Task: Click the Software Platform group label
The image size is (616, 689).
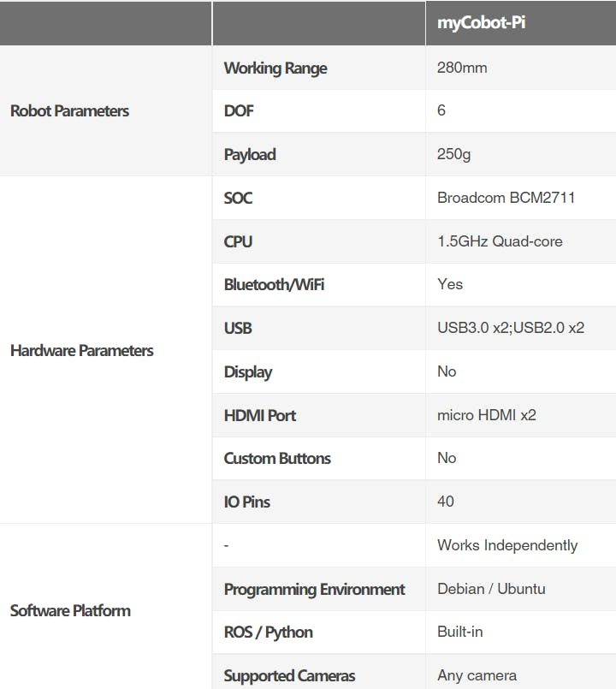Action: [70, 611]
